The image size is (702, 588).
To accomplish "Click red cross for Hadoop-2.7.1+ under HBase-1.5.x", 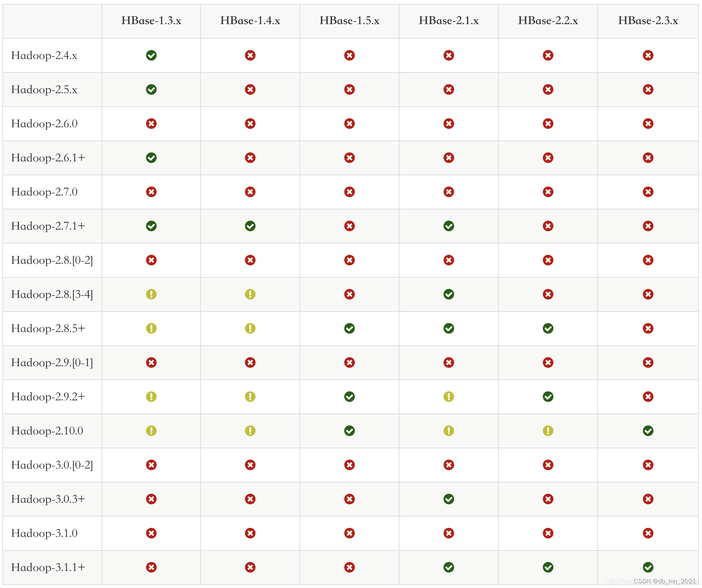I will click(x=349, y=226).
